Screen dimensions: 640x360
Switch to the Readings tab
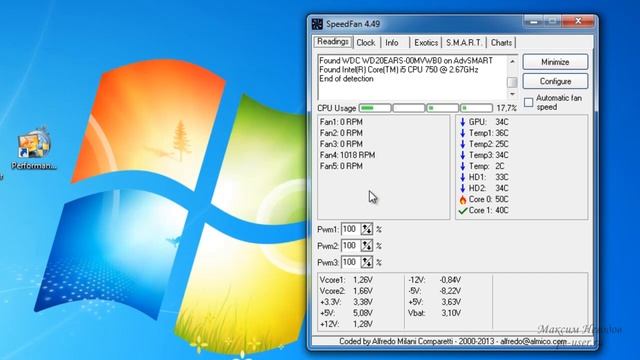(x=333, y=42)
